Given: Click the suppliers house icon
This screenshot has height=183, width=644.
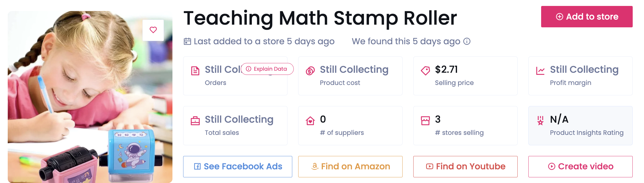Looking at the screenshot, I should coord(310,121).
